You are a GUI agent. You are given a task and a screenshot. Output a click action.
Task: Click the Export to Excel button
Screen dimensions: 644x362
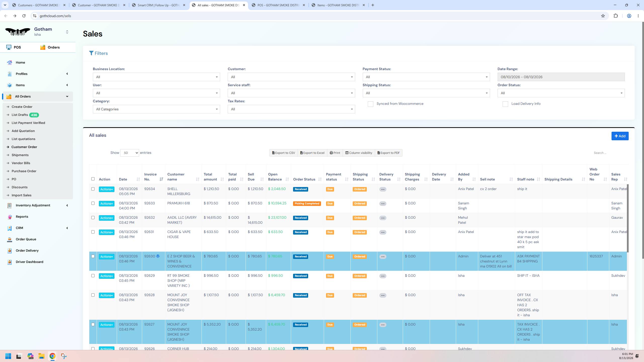[312, 153]
